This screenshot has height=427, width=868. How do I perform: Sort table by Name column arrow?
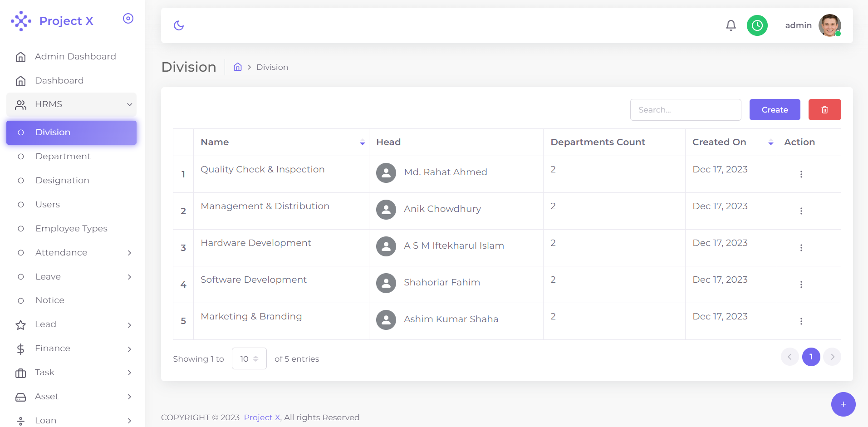click(x=363, y=143)
